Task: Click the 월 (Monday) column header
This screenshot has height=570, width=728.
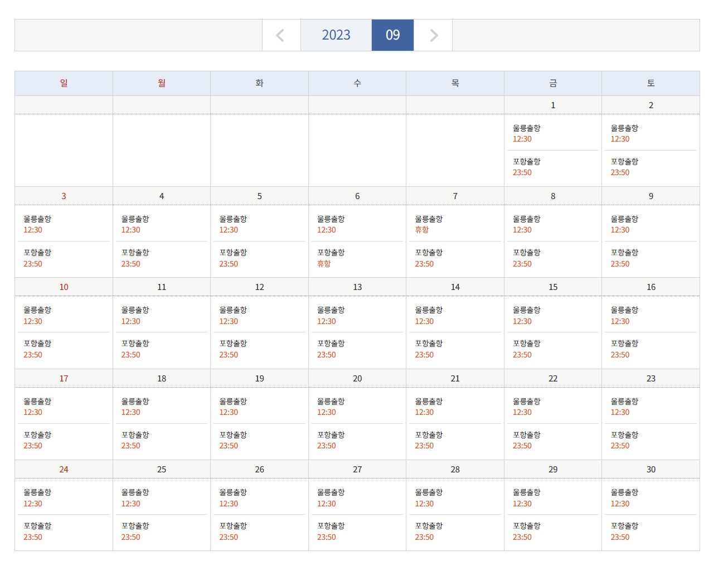Action: (x=162, y=83)
